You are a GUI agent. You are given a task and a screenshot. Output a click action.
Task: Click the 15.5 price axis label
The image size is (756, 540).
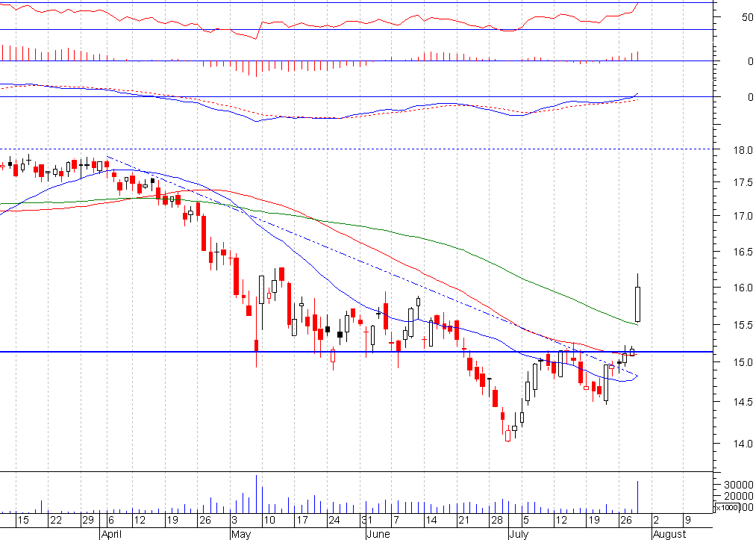point(743,325)
